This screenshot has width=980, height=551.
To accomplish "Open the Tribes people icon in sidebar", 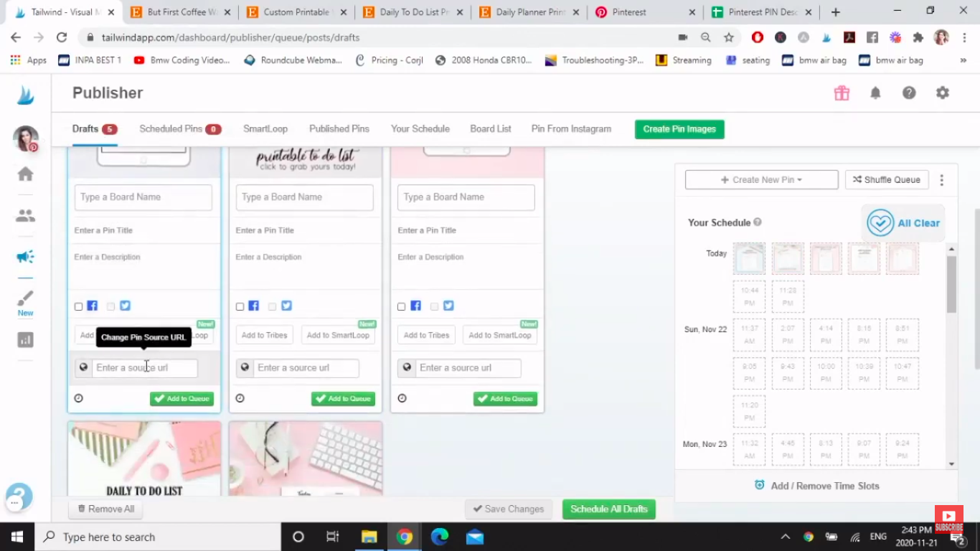I will point(25,215).
